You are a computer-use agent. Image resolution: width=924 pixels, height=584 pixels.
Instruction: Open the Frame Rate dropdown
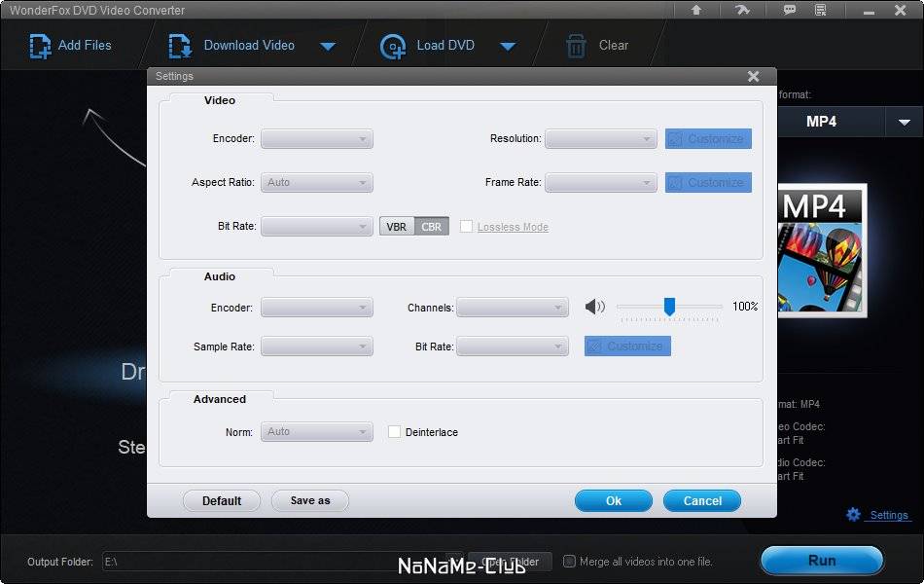tap(600, 182)
